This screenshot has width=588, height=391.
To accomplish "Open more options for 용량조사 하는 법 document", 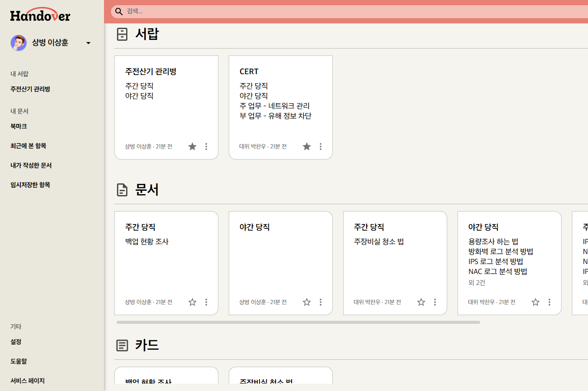I will [x=549, y=302].
